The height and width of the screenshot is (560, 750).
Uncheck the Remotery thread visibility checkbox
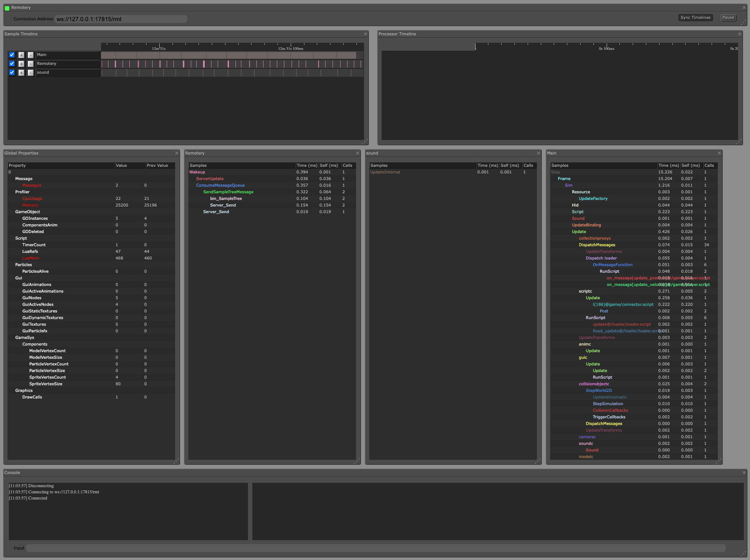[12, 64]
